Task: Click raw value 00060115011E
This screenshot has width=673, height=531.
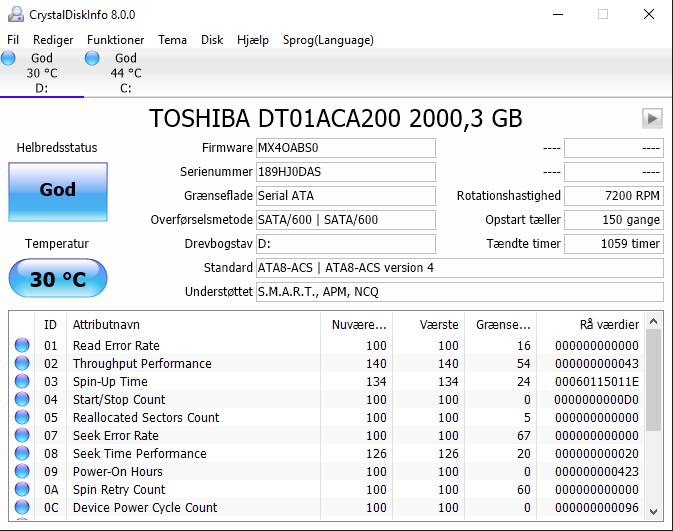Action: click(x=597, y=382)
